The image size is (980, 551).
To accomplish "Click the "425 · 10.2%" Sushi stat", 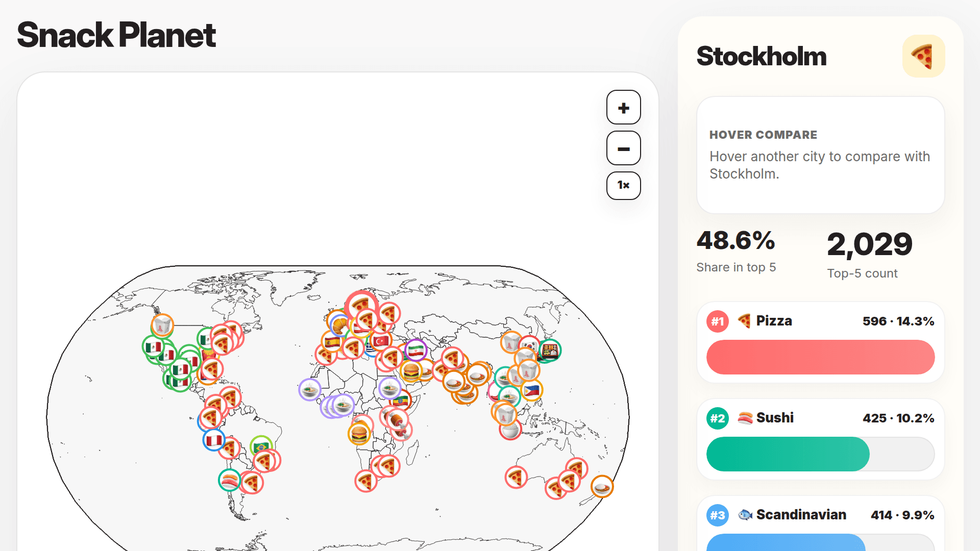I will pyautogui.click(x=898, y=418).
